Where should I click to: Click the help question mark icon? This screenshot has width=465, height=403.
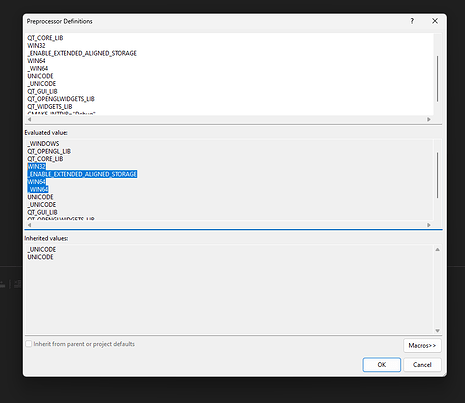(412, 21)
